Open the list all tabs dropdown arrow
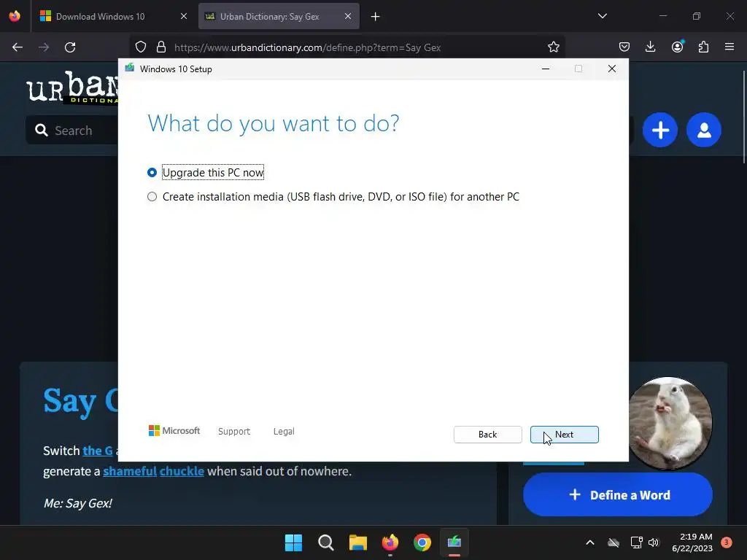 coord(602,16)
